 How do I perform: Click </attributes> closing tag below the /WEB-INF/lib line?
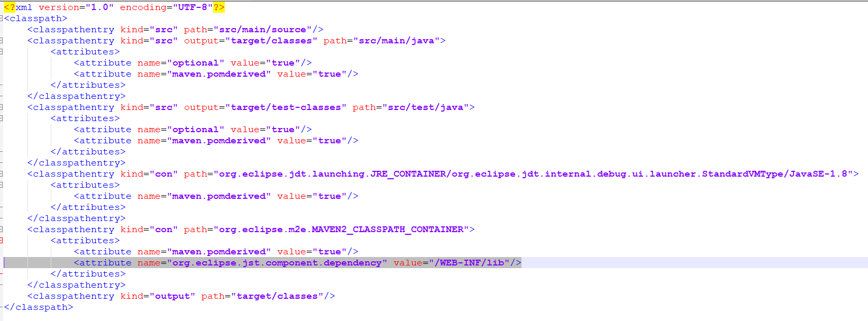tap(88, 274)
